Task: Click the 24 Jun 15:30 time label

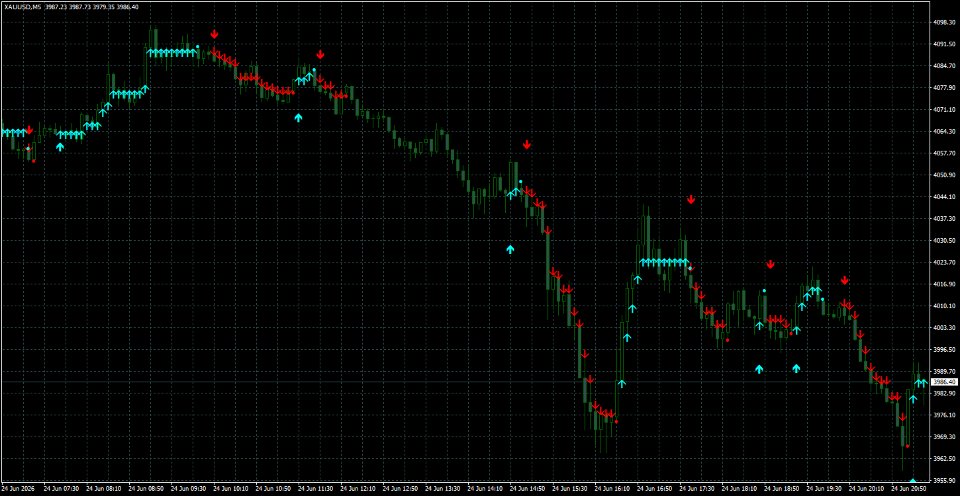Action: [570, 489]
